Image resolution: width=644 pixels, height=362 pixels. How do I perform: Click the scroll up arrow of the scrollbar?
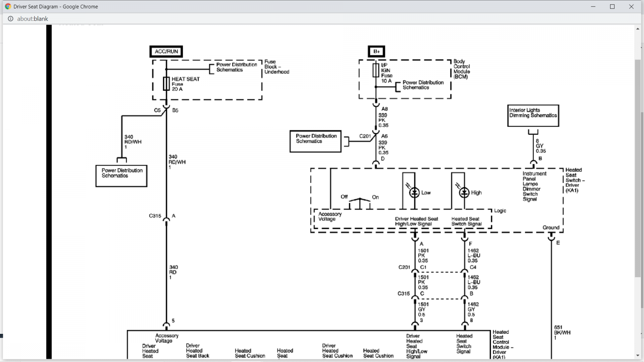point(638,29)
